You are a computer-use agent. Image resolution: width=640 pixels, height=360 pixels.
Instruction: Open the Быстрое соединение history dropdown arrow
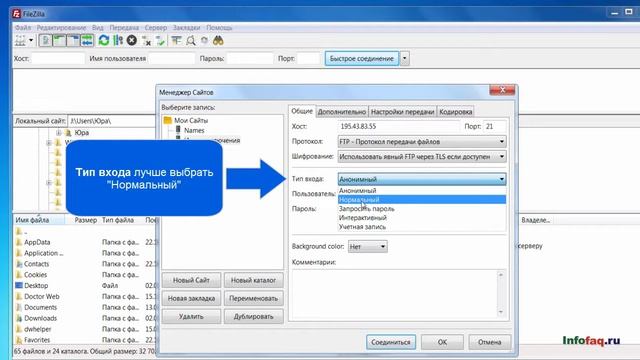click(x=404, y=58)
